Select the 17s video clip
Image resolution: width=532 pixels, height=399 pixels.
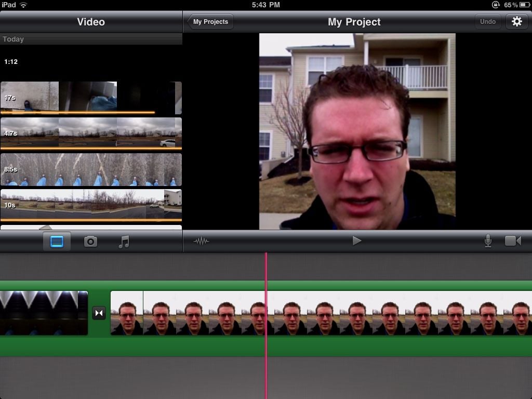(x=91, y=98)
